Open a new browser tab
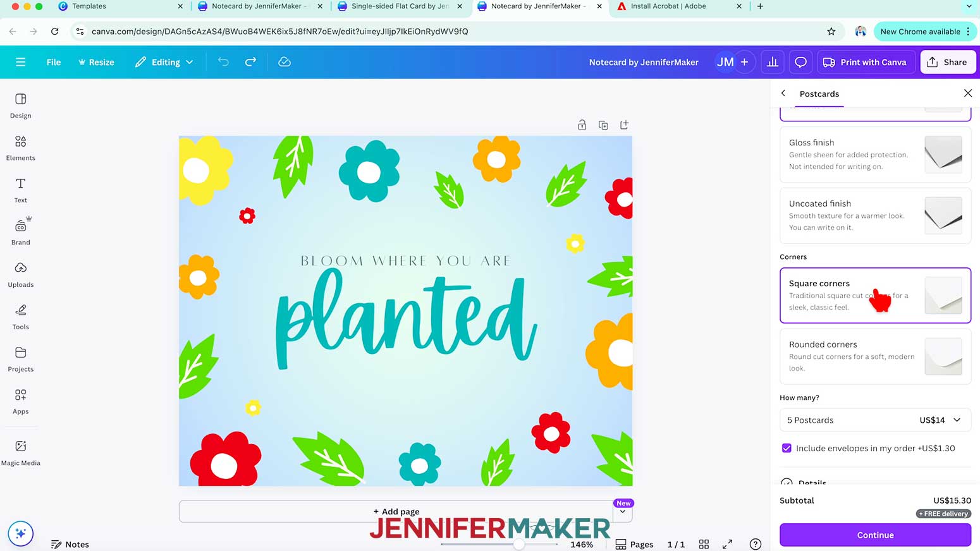The height and width of the screenshot is (551, 980). click(760, 6)
